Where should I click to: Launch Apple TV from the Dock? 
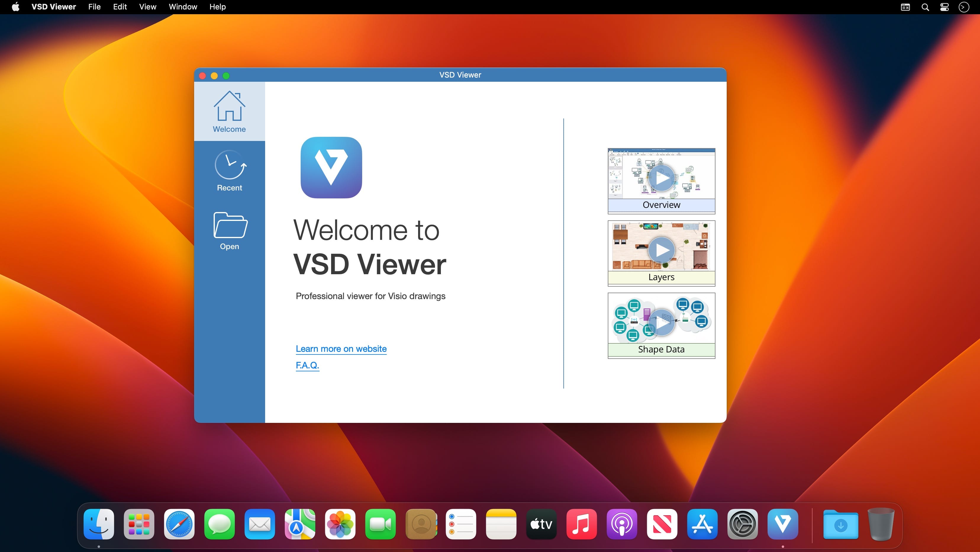point(541,524)
